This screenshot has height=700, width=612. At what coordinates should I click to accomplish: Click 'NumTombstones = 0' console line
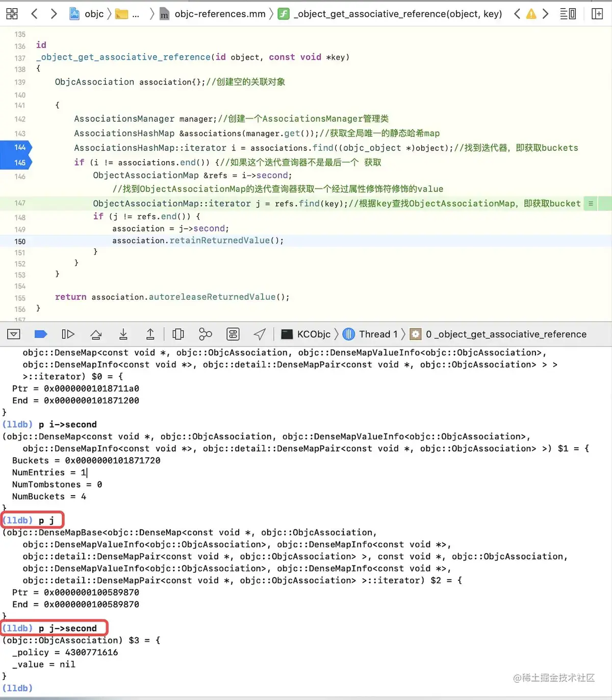[57, 484]
